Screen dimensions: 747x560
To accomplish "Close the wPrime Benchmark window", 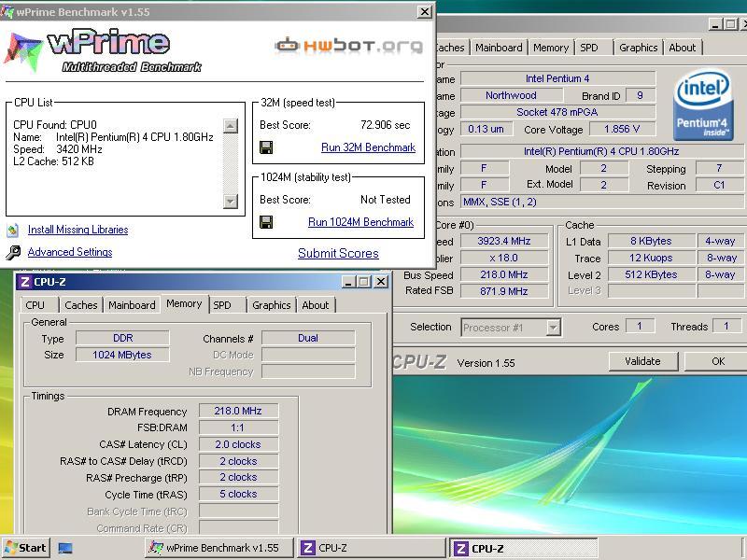I will click(424, 11).
